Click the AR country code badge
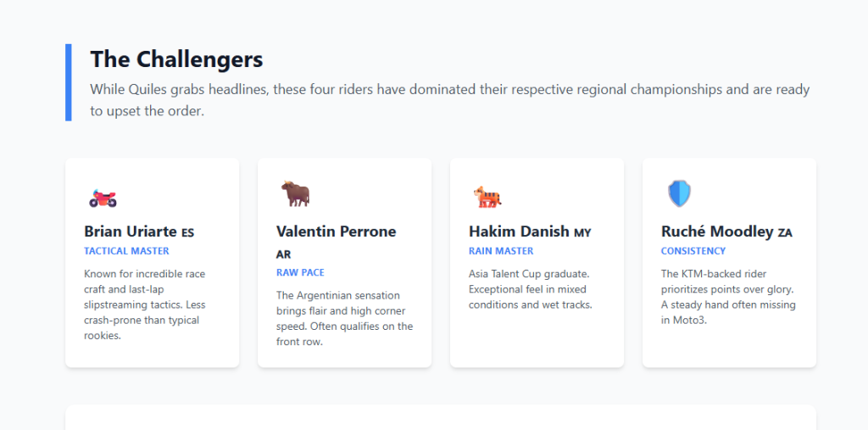 coord(283,254)
